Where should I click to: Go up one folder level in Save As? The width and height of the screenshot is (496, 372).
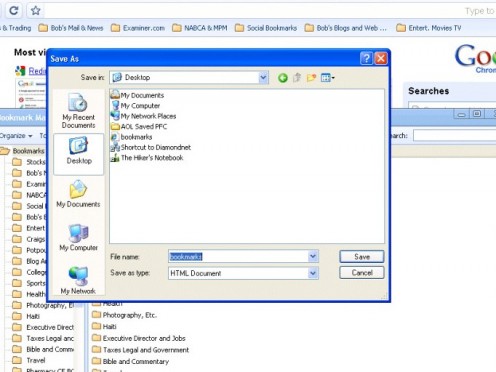297,78
